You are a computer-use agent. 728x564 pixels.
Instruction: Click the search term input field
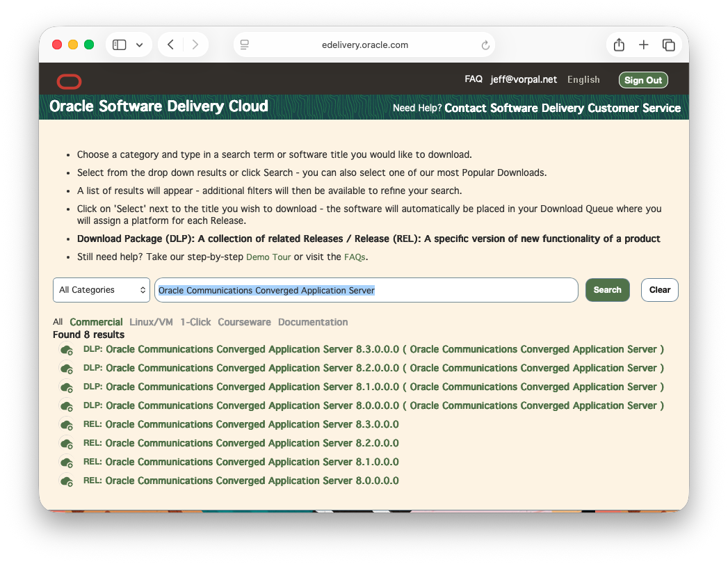[x=366, y=290]
